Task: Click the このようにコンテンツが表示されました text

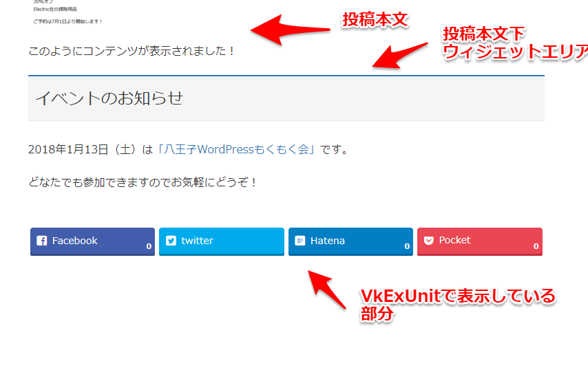Action: pyautogui.click(x=131, y=51)
